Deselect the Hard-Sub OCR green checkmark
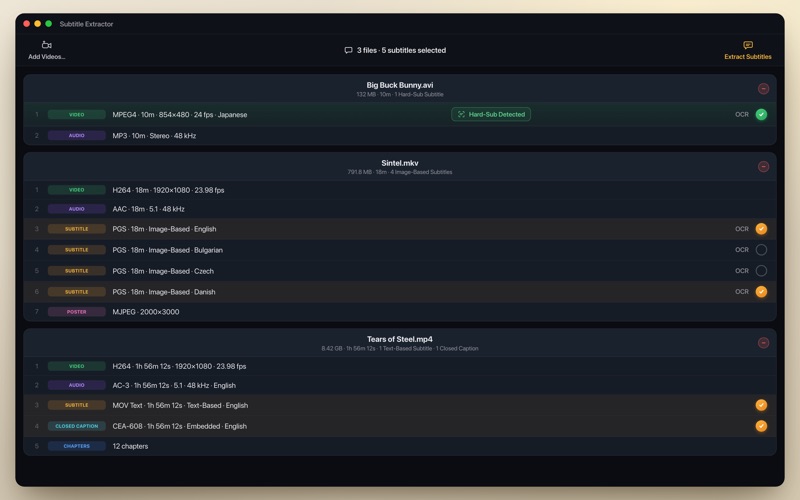Viewport: 800px width, 500px height. (761, 114)
